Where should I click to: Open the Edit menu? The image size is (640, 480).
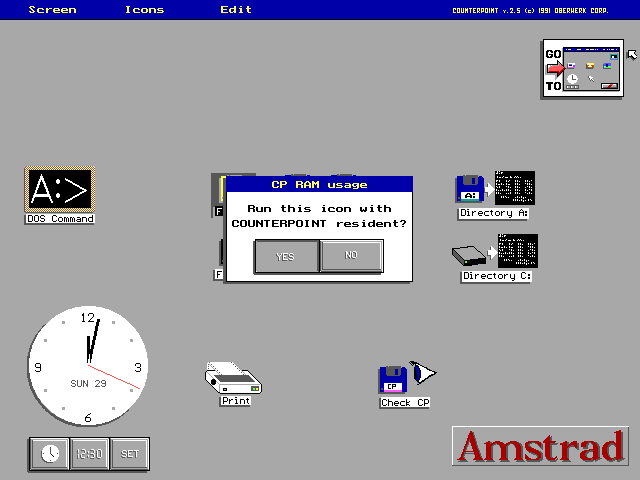tap(236, 10)
